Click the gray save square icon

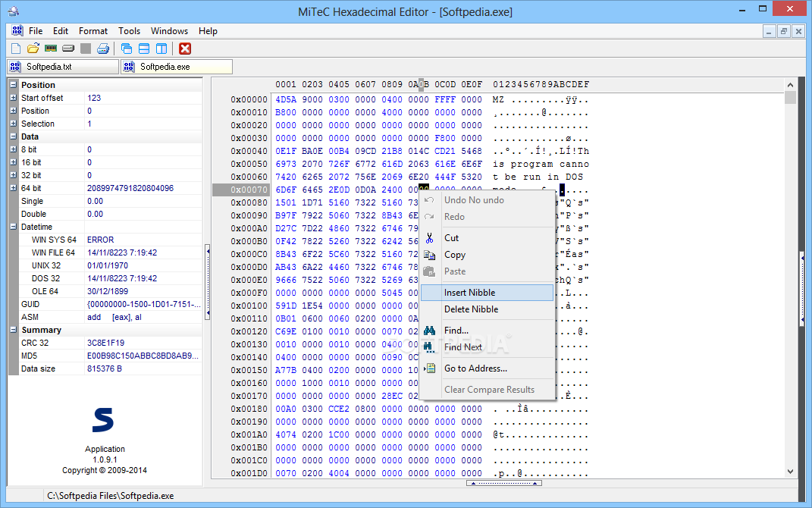point(86,49)
